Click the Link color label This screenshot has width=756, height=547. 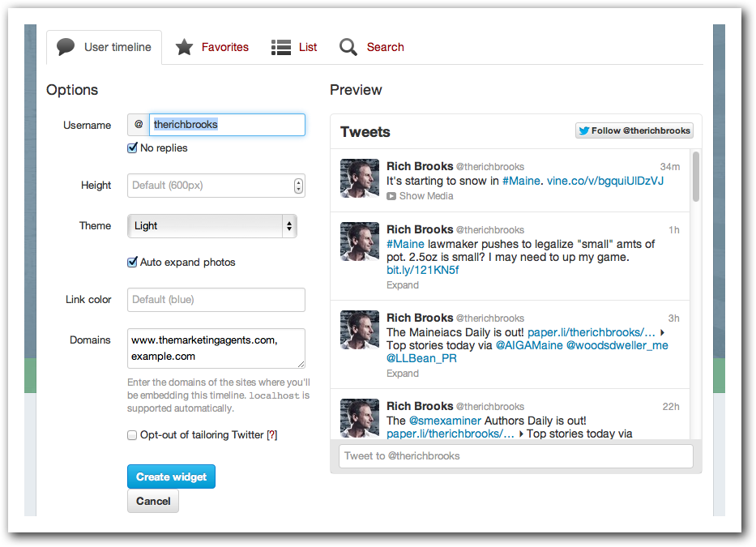click(x=88, y=300)
